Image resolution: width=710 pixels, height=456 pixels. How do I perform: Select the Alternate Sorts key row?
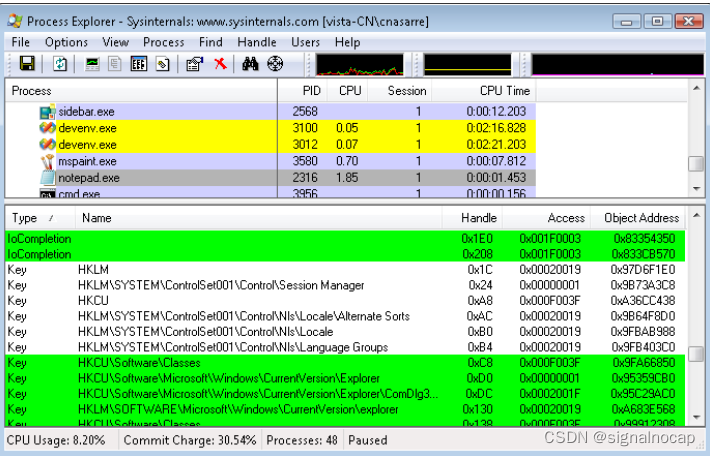pyautogui.click(x=345, y=316)
